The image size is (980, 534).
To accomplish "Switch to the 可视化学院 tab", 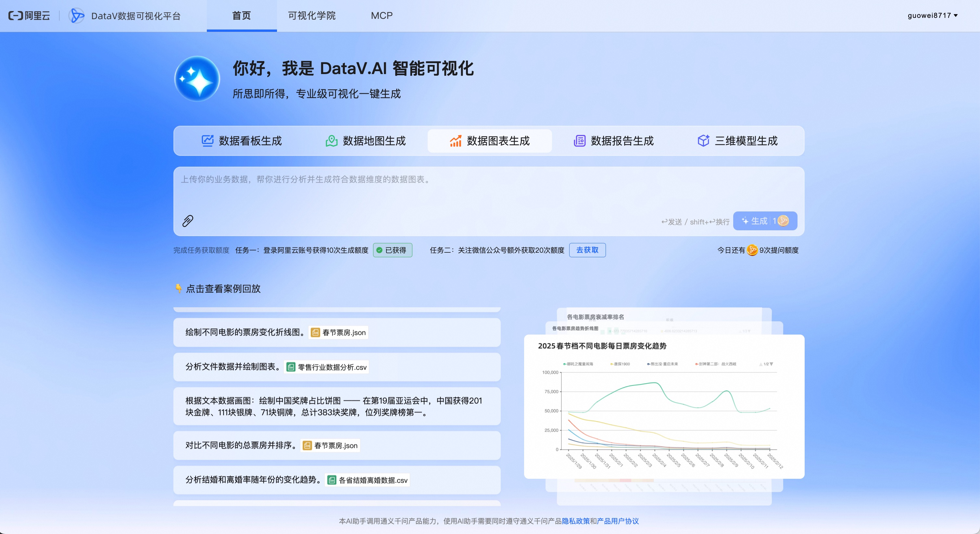I will point(312,16).
